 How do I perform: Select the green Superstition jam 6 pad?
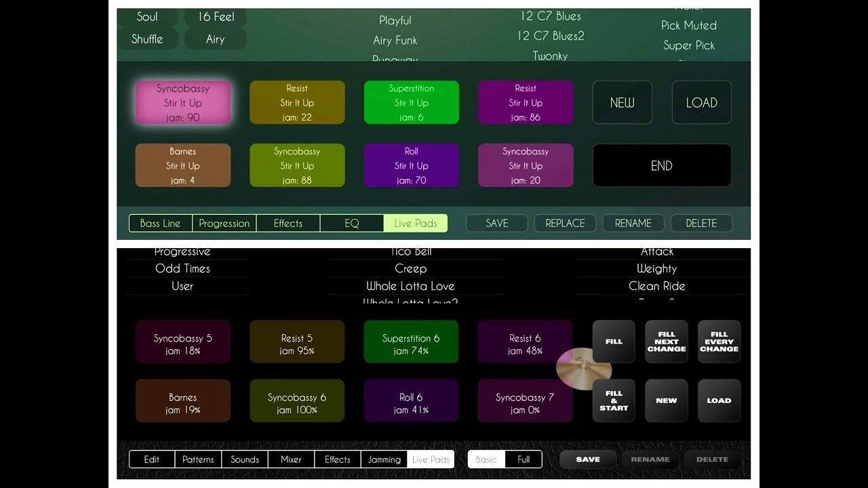click(x=412, y=102)
